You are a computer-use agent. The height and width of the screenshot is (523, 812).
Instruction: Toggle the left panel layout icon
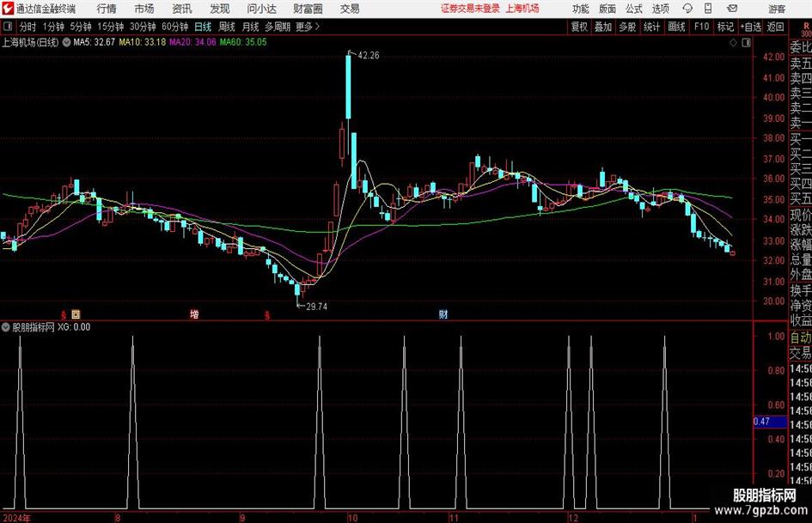point(7,27)
